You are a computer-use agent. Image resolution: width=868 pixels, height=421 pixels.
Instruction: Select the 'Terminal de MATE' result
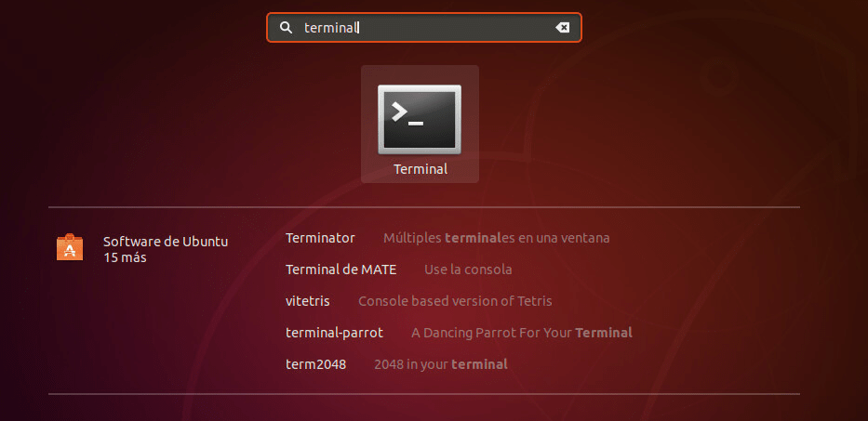tap(341, 270)
